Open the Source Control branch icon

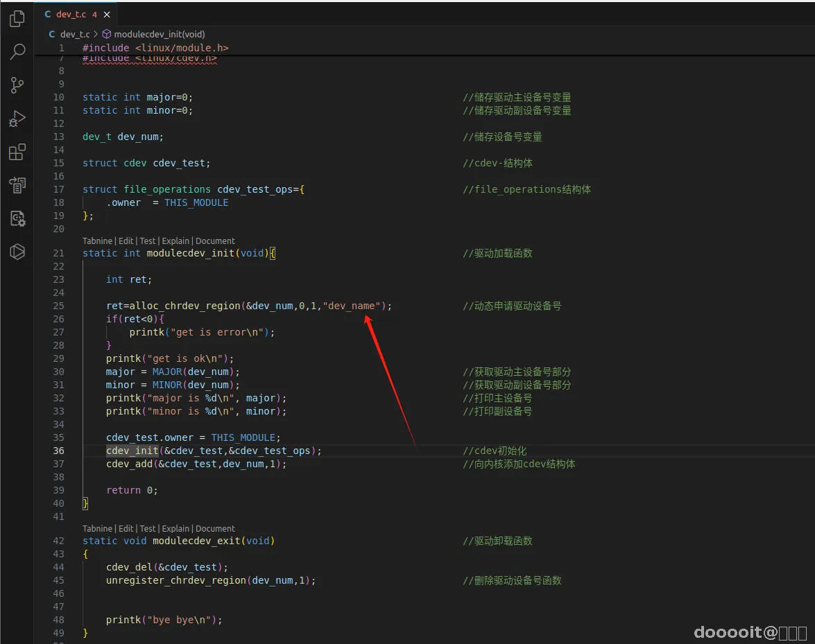[x=17, y=85]
